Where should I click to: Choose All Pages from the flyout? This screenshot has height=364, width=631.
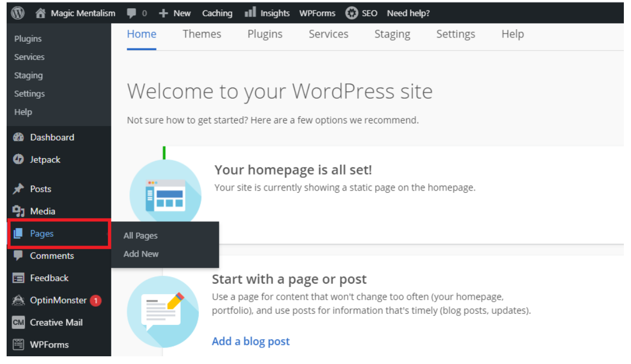click(141, 236)
